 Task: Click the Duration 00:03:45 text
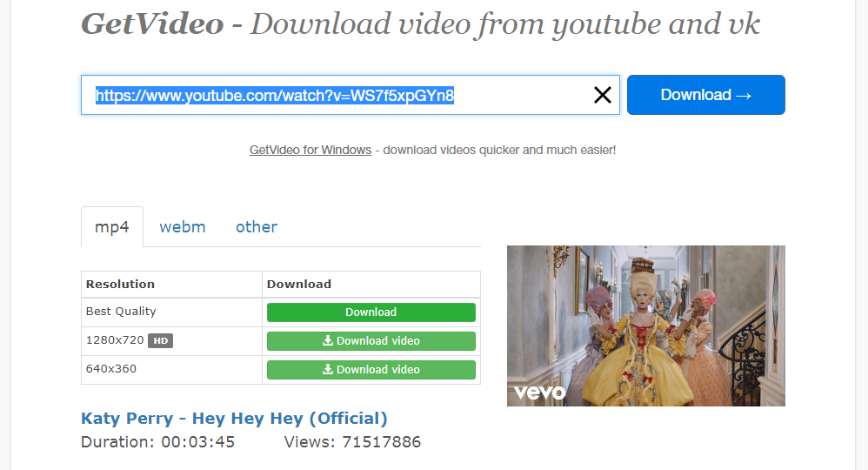point(158,442)
